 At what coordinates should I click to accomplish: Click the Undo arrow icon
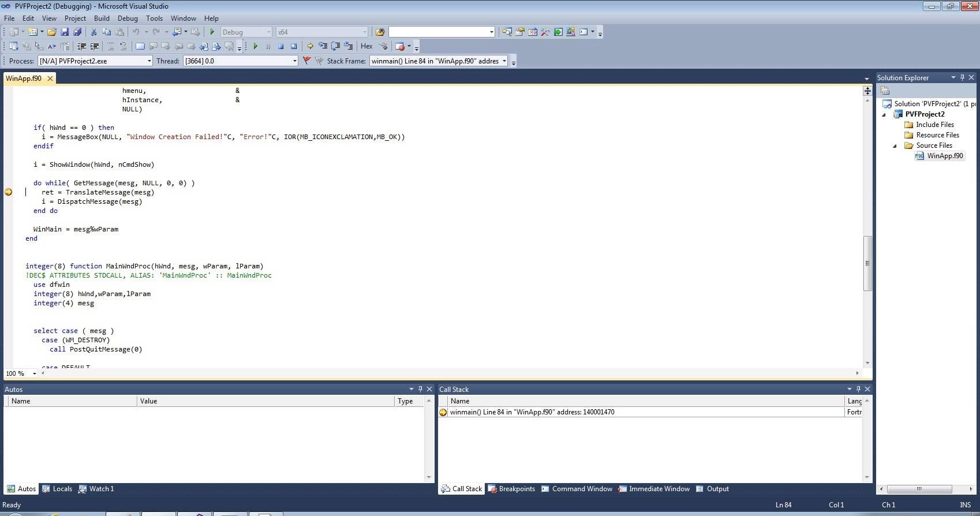[136, 32]
